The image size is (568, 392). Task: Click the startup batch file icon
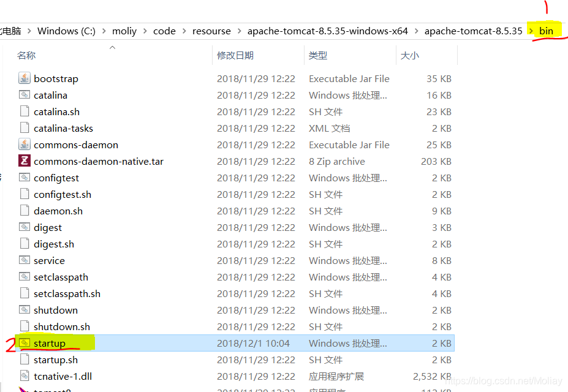point(25,343)
